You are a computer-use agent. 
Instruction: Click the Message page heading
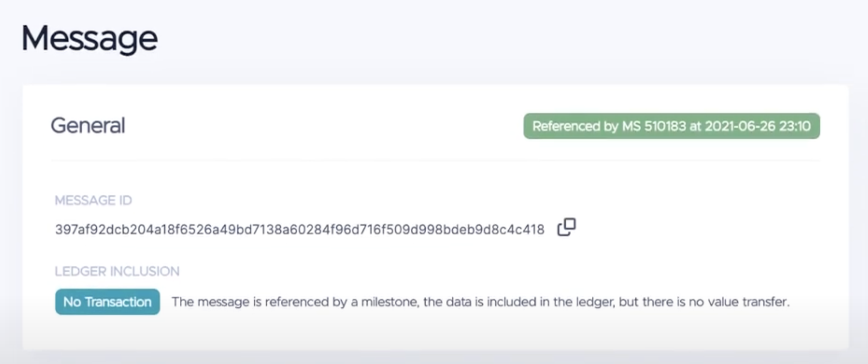pos(90,39)
